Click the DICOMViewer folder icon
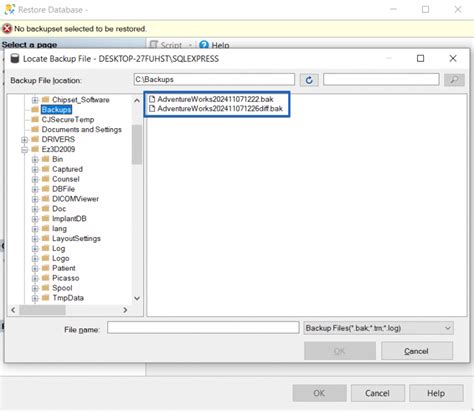The height and width of the screenshot is (411, 474). (46, 199)
